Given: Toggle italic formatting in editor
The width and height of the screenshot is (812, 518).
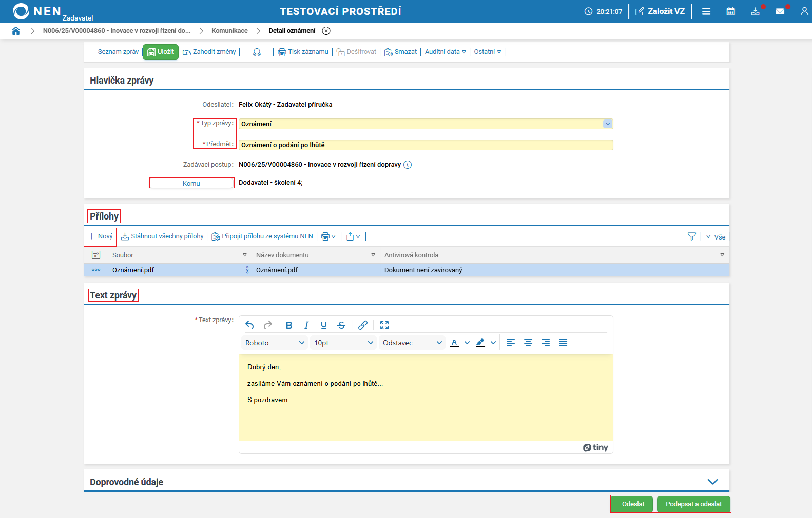Looking at the screenshot, I should pyautogui.click(x=306, y=325).
